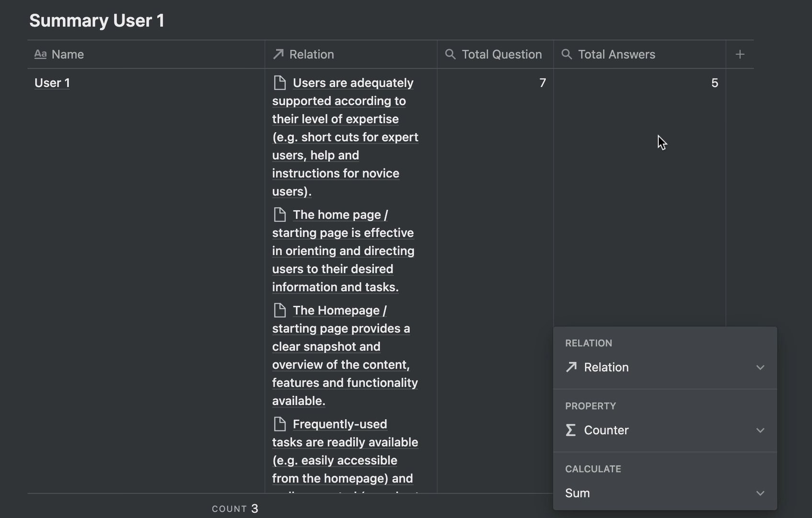Image resolution: width=812 pixels, height=518 pixels.
Task: Click the Name column header
Action: click(68, 55)
